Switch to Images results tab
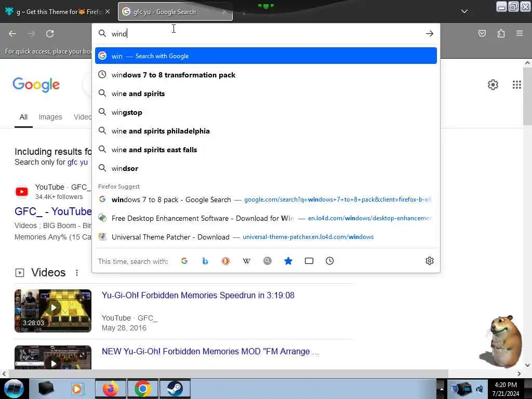 pos(50,117)
